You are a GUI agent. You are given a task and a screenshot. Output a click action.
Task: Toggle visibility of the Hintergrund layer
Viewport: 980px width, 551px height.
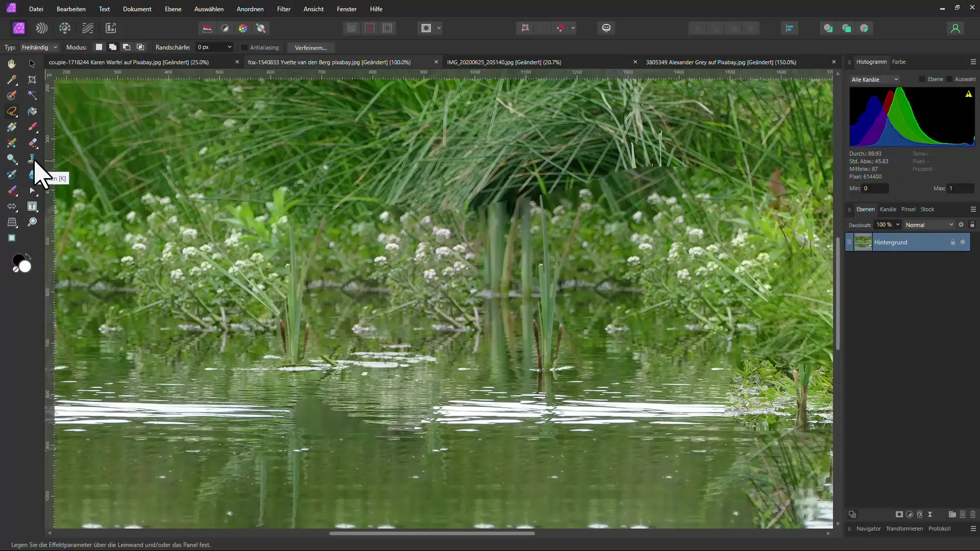963,242
